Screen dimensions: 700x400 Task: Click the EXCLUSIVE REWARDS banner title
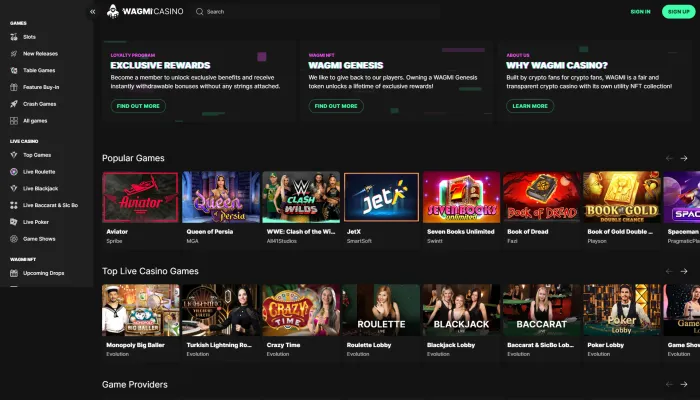pos(160,66)
